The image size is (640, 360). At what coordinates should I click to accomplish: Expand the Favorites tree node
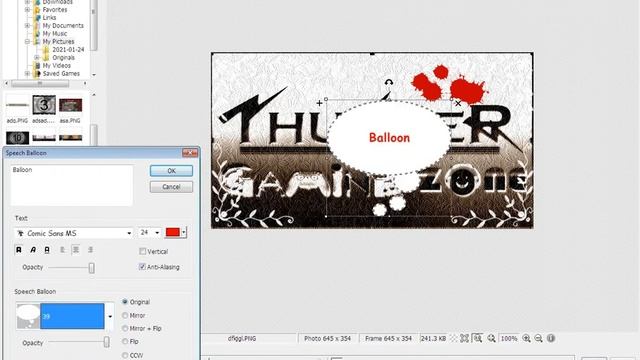pos(27,10)
